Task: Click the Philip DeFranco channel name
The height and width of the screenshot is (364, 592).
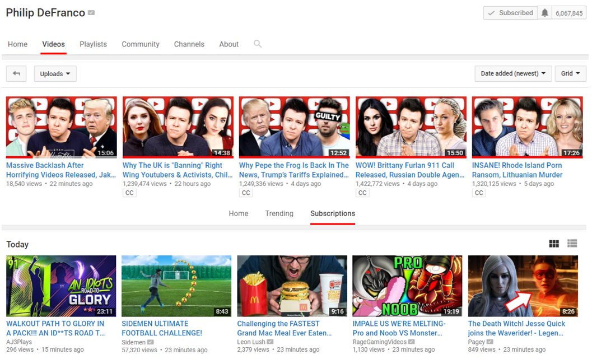Action: pos(45,13)
